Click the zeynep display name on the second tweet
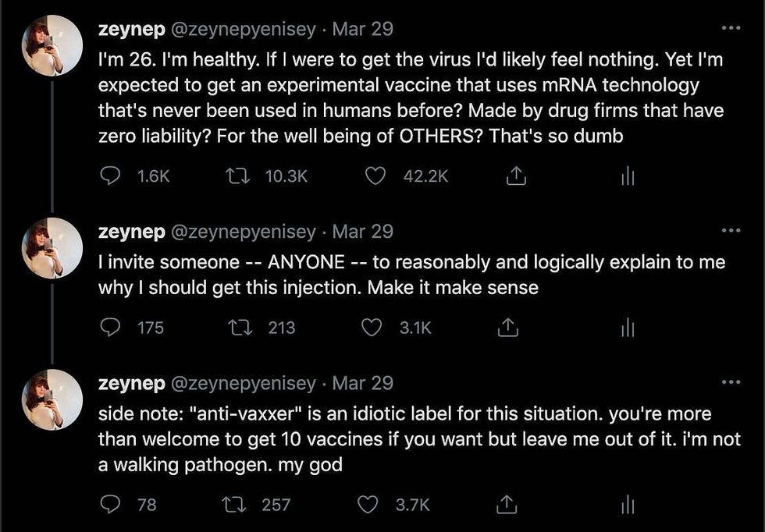 pyautogui.click(x=130, y=232)
